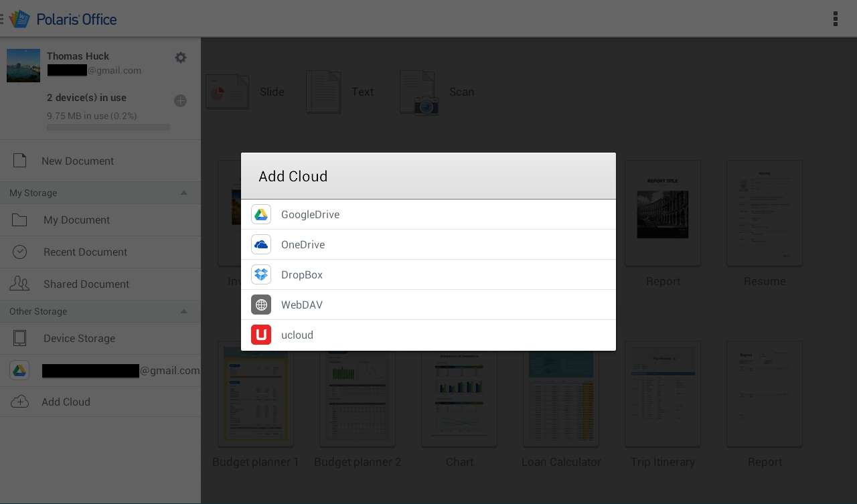Viewport: 857px width, 504px height.
Task: Click the Shared Document people icon
Action: (x=20, y=284)
